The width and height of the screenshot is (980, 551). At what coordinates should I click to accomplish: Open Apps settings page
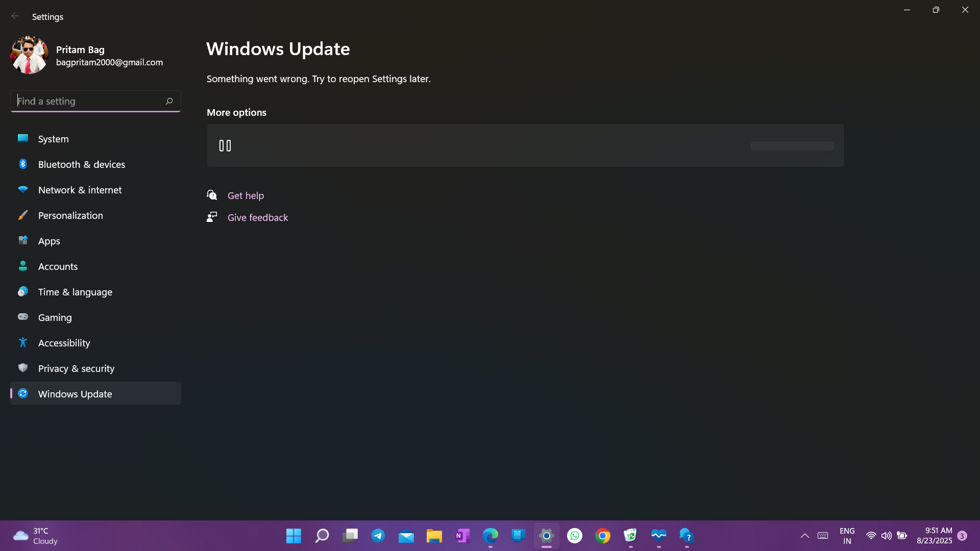pyautogui.click(x=95, y=241)
